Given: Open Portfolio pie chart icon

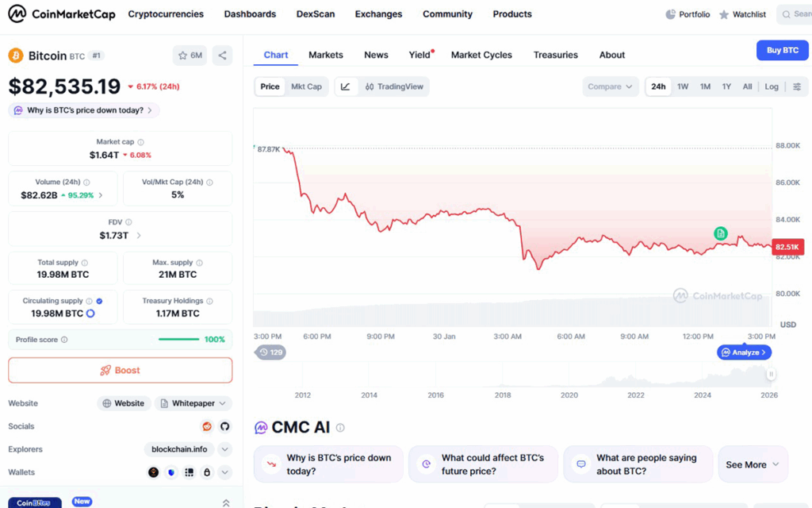Looking at the screenshot, I should [670, 14].
